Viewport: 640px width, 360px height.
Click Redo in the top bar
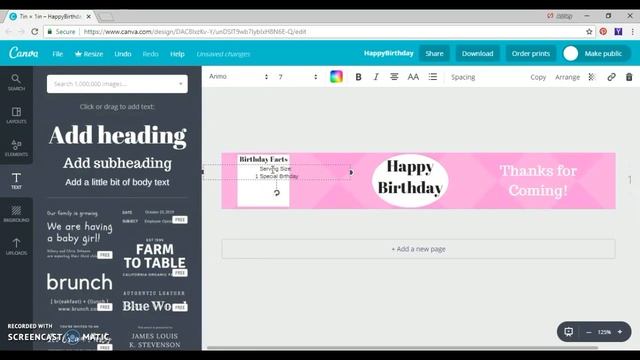coord(150,54)
